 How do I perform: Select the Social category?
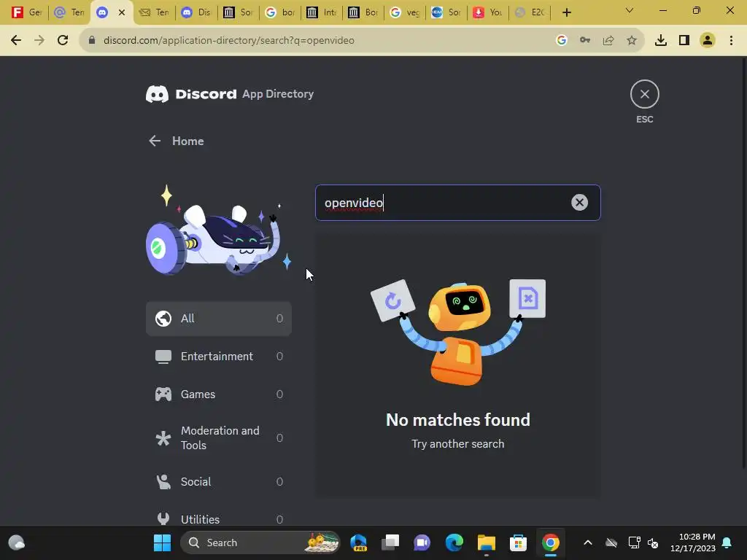coord(219,482)
